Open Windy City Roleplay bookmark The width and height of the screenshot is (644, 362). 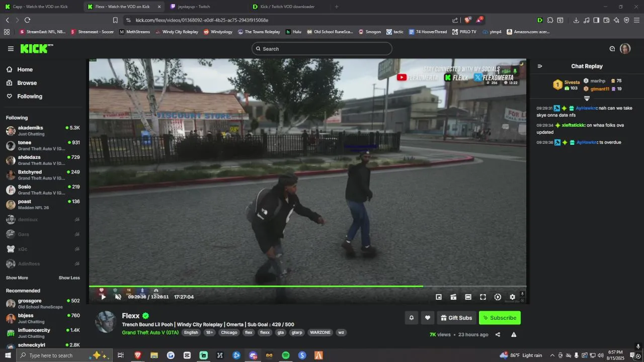click(x=177, y=32)
